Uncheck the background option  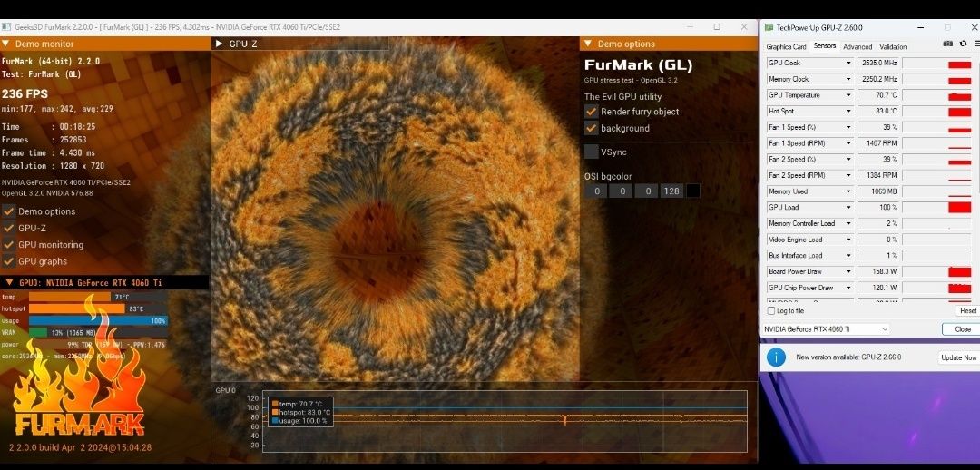click(x=591, y=128)
